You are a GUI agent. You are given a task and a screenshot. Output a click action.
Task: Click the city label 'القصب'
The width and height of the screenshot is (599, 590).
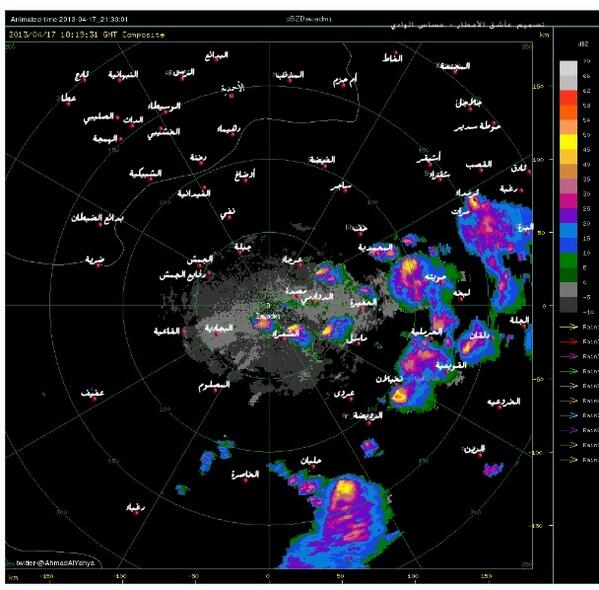coord(479,165)
